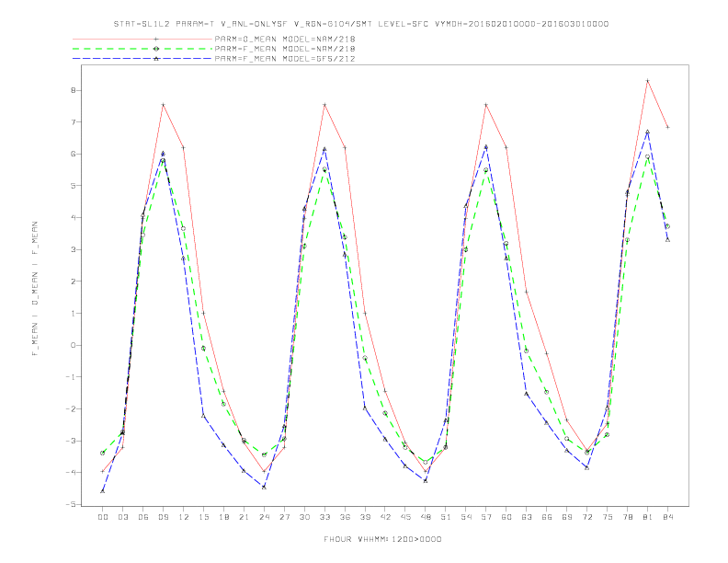Click y-axis tick label -2
Screen dimensions: 728x563
pyautogui.click(x=70, y=408)
